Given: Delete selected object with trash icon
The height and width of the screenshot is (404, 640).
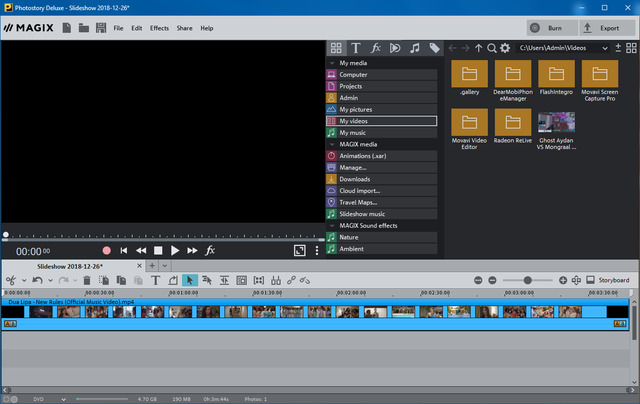Looking at the screenshot, I should coord(87,280).
